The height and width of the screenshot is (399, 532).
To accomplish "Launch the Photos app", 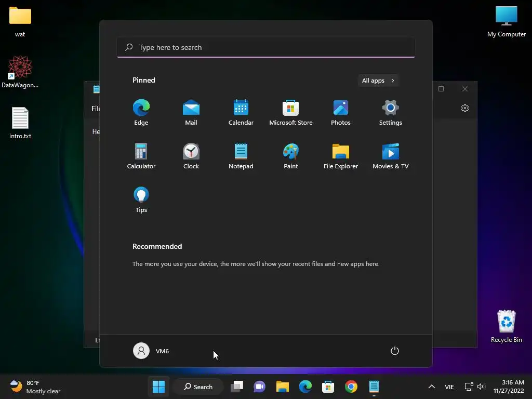I will [x=341, y=112].
